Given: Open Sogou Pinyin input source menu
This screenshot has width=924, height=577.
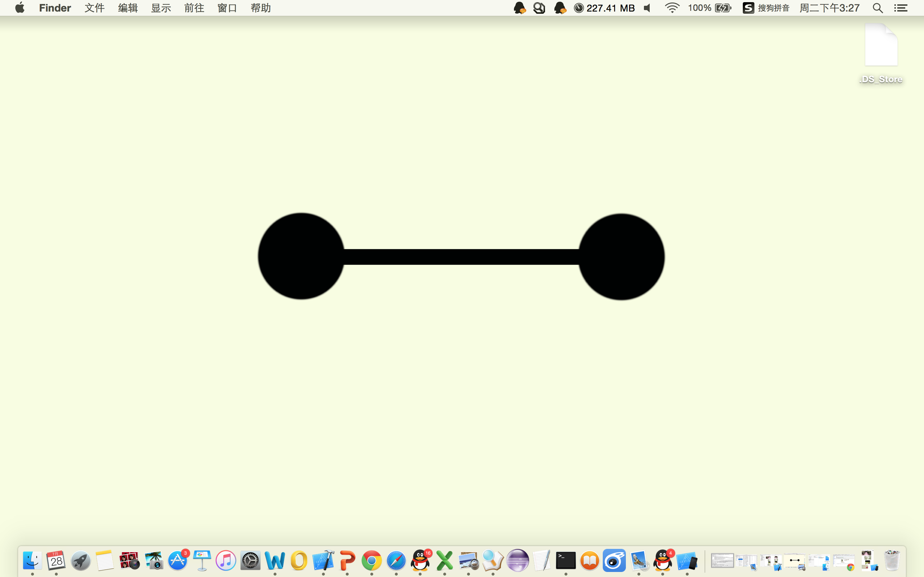Looking at the screenshot, I should [766, 8].
